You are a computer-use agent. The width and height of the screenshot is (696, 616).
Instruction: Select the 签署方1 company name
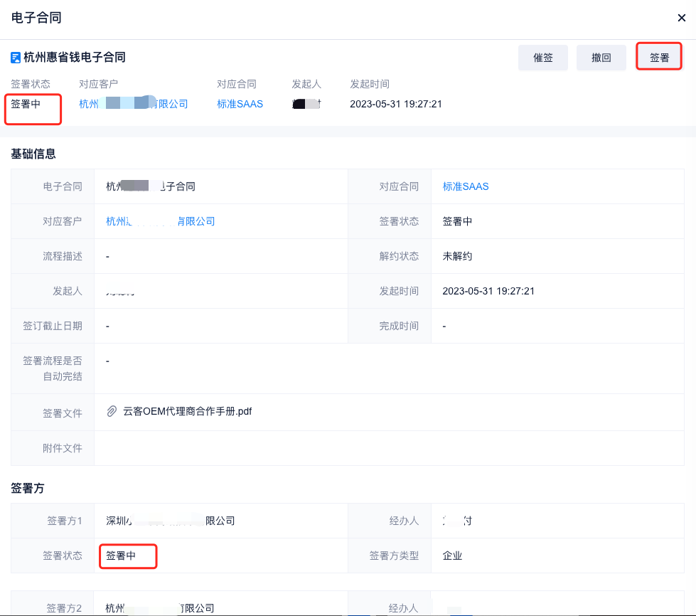[x=171, y=521]
